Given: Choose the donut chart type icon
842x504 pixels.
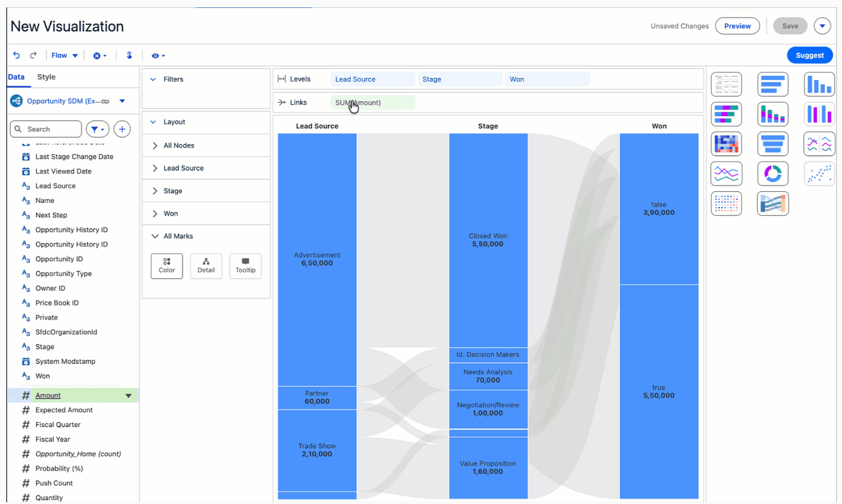Looking at the screenshot, I should coord(773,173).
